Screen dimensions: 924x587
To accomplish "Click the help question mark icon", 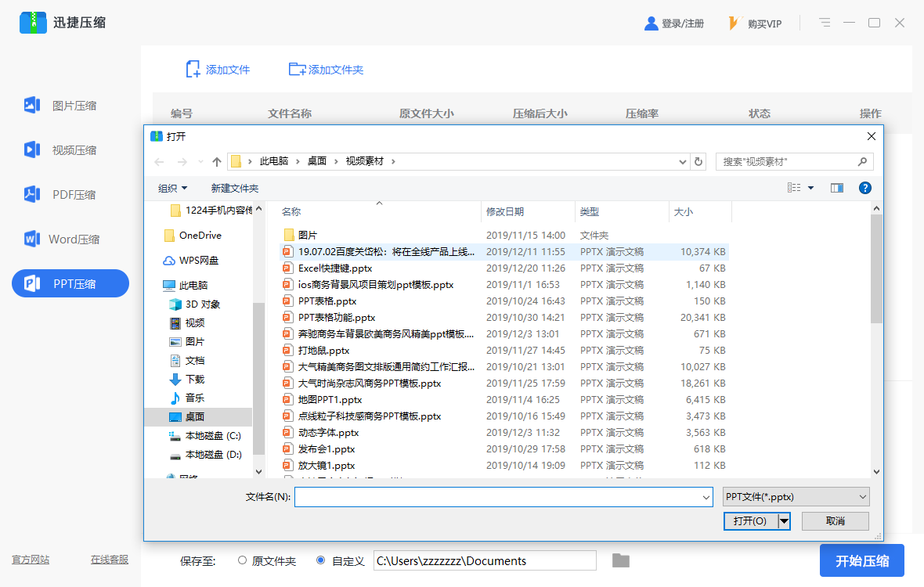I will point(865,188).
